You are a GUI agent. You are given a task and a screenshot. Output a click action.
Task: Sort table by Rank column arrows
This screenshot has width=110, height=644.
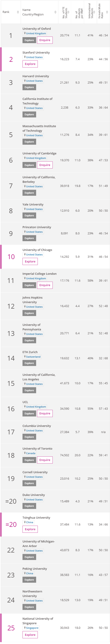tap(18, 12)
